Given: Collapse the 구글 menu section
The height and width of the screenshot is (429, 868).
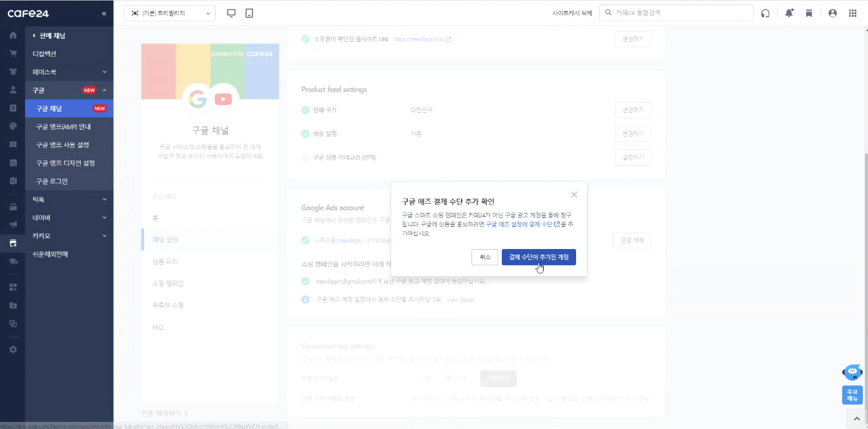Looking at the screenshot, I should coord(69,90).
